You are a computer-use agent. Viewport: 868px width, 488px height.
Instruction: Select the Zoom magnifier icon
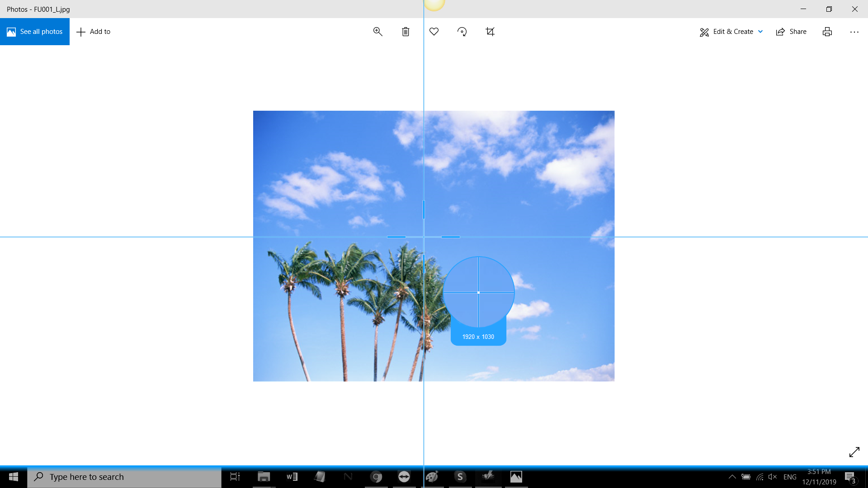pos(378,32)
